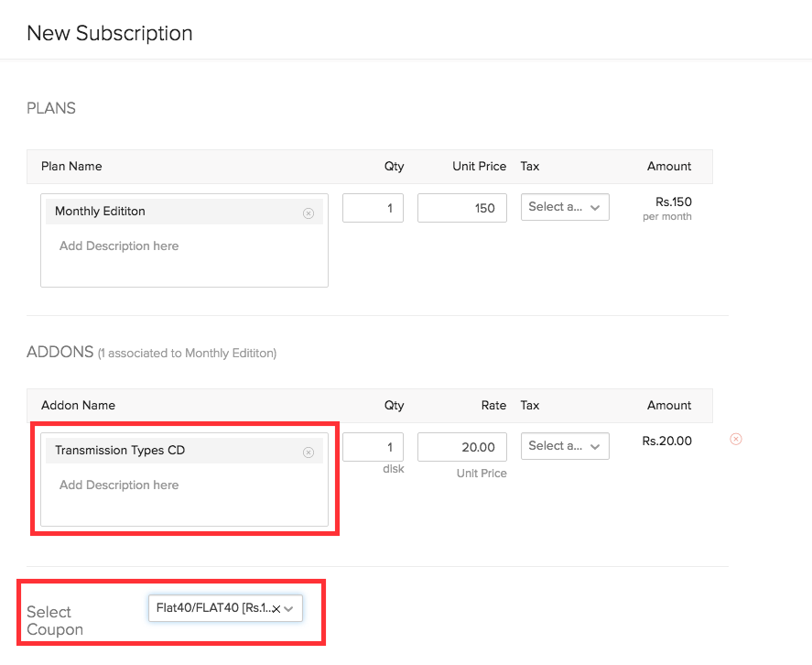Screen dimensions: 812x665
Task: Click the New Subscription page title
Action: [110, 33]
